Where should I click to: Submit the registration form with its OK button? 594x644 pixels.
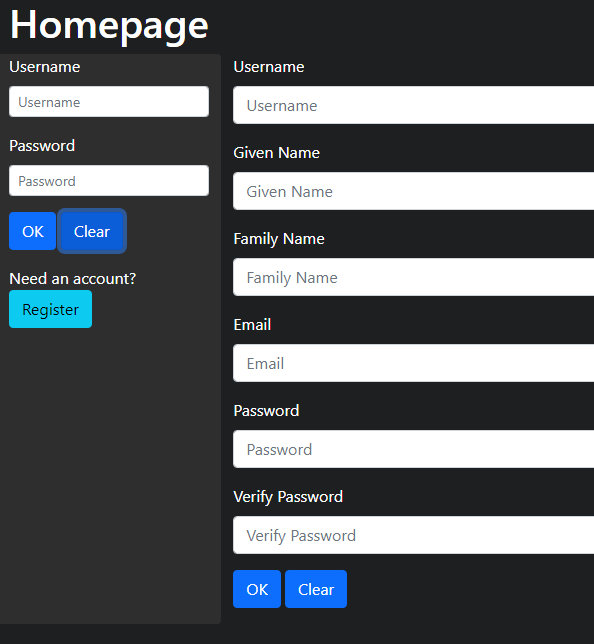[257, 589]
